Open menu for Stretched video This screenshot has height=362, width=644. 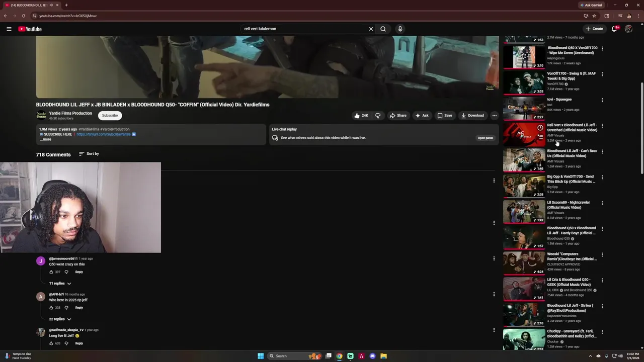click(602, 126)
